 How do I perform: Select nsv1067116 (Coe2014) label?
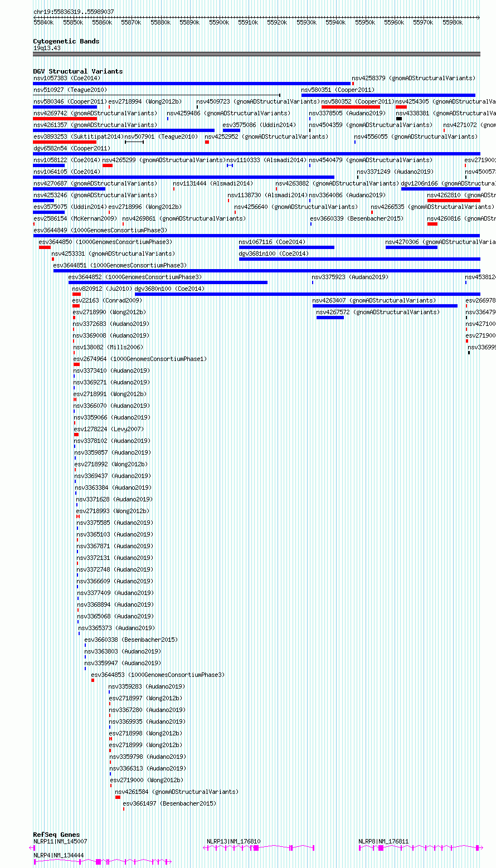273,242
